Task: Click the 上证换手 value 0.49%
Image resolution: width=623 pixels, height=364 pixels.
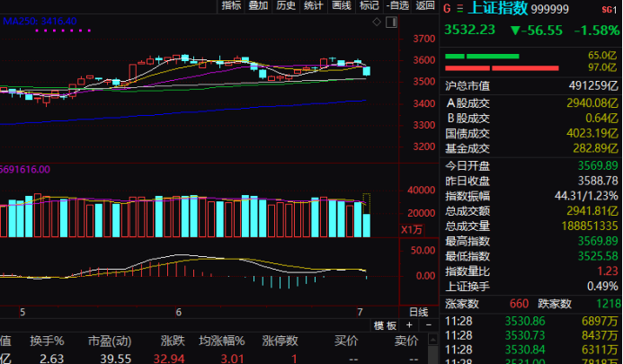Action: [602, 287]
